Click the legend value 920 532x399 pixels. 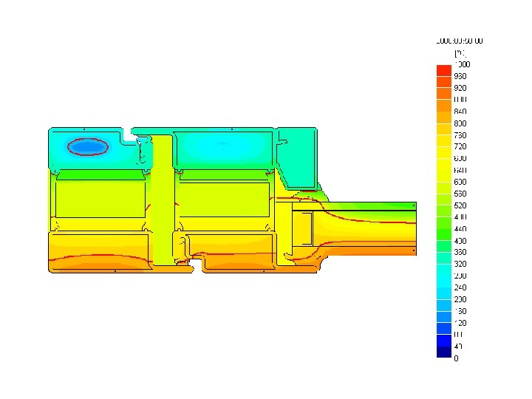[460, 88]
